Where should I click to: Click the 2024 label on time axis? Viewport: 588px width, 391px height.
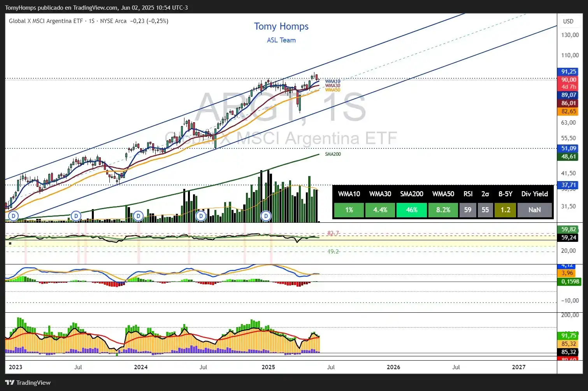(x=141, y=367)
